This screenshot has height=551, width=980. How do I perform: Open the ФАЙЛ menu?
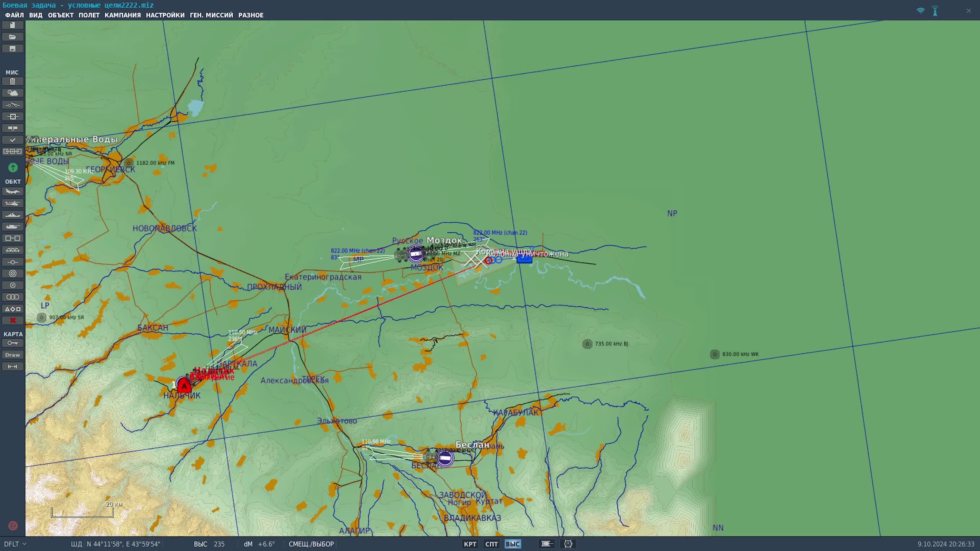14,15
